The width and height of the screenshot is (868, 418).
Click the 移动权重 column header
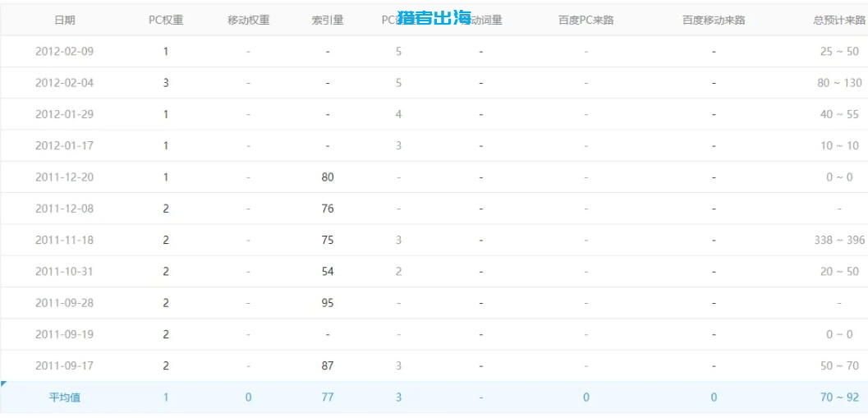click(x=249, y=20)
